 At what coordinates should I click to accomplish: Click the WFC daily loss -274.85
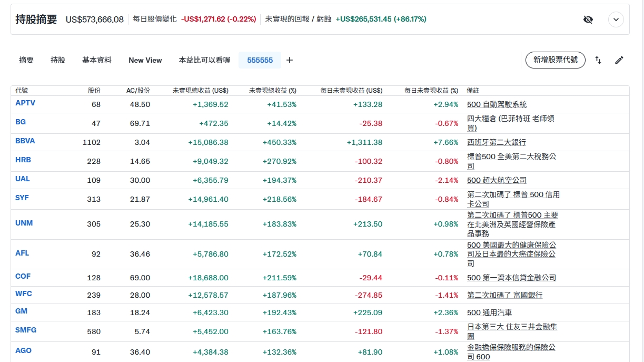coord(368,295)
